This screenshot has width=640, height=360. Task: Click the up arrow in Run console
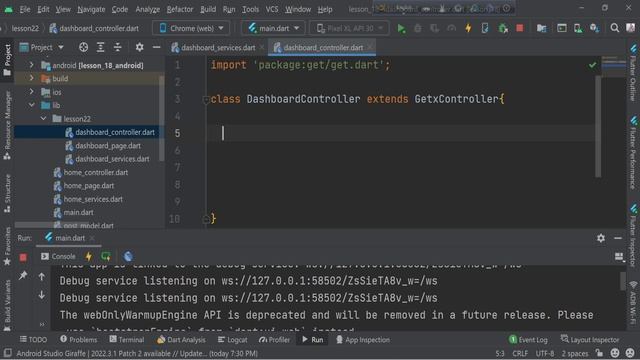[x=42, y=277]
